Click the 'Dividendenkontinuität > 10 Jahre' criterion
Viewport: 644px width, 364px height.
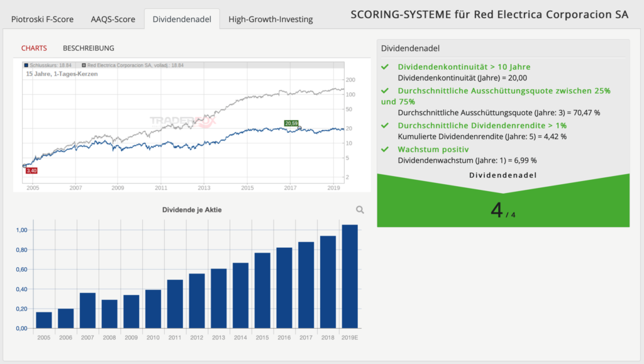tap(464, 67)
